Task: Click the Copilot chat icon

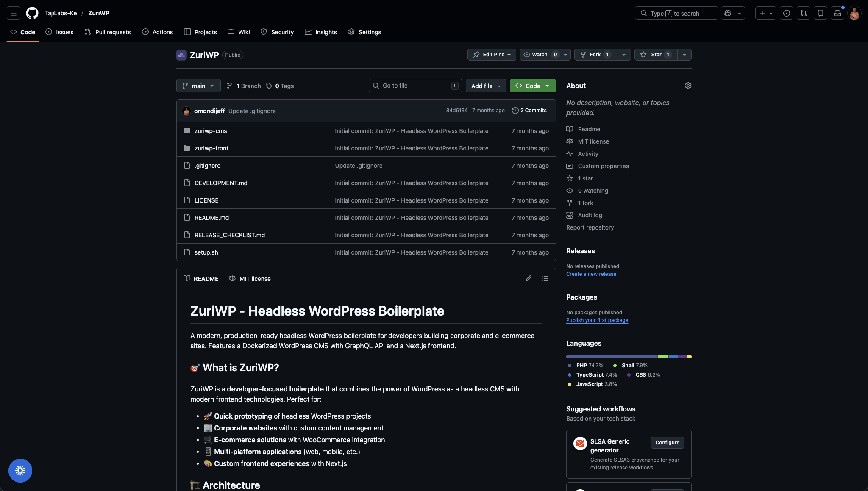Action: tap(728, 13)
